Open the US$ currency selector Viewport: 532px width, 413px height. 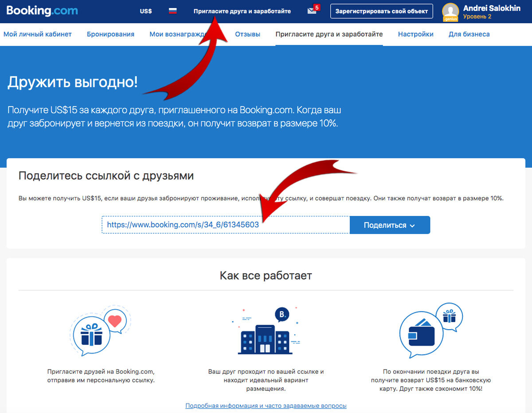(146, 11)
